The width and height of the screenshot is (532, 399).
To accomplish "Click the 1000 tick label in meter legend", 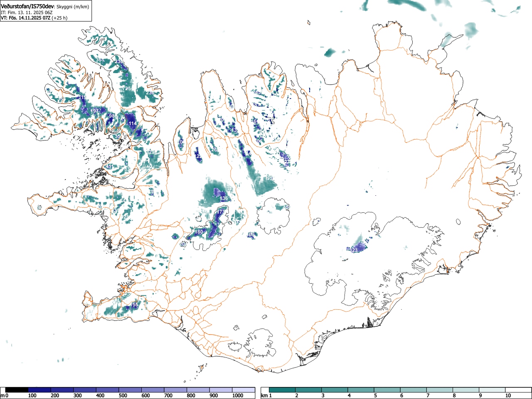I will [x=238, y=396].
